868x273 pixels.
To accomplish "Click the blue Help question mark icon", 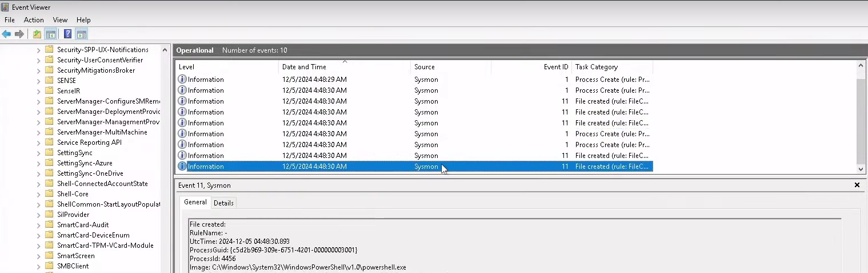I will pos(68,34).
